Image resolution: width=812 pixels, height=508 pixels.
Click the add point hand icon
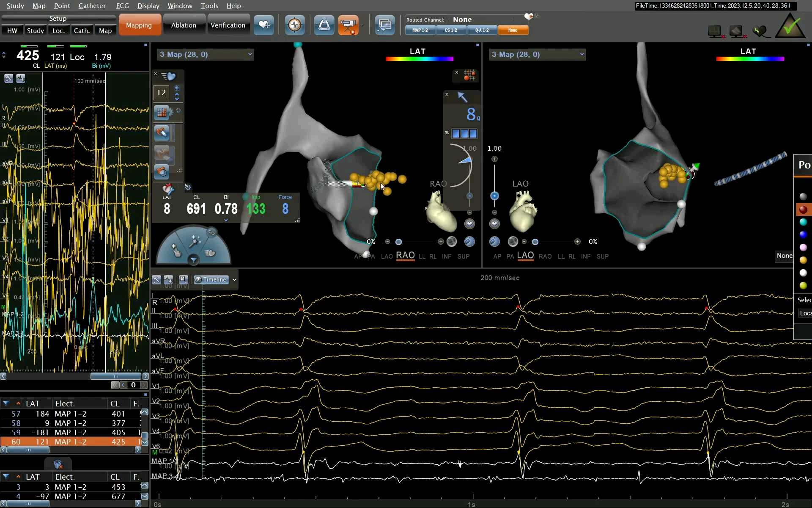pyautogui.click(x=176, y=250)
